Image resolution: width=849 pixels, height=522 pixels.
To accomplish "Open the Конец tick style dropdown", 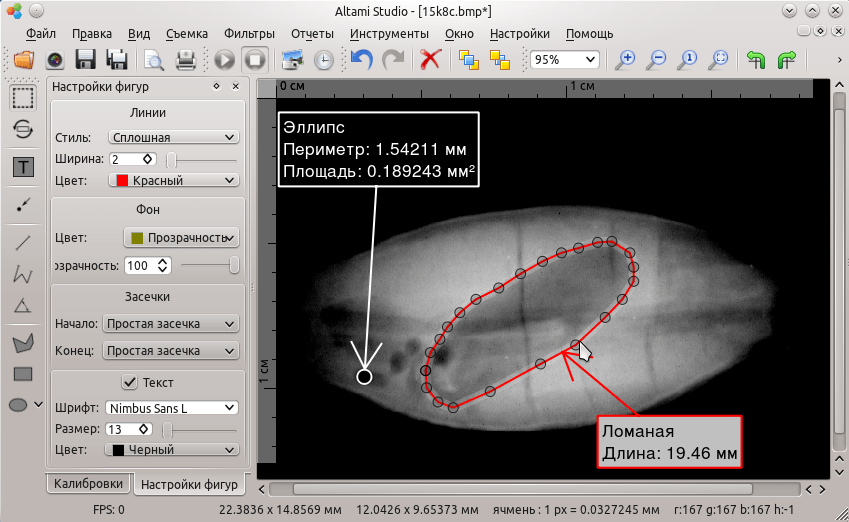I will 171,351.
